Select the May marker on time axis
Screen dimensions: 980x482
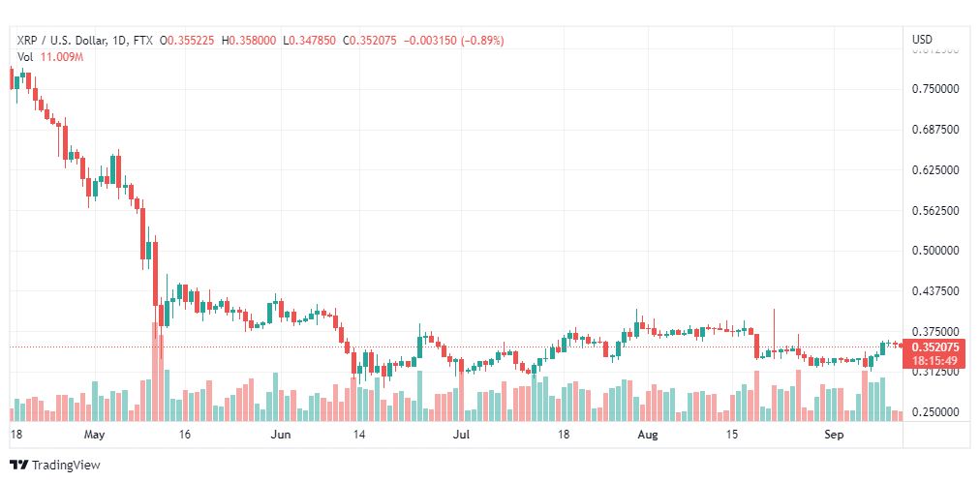click(x=94, y=436)
